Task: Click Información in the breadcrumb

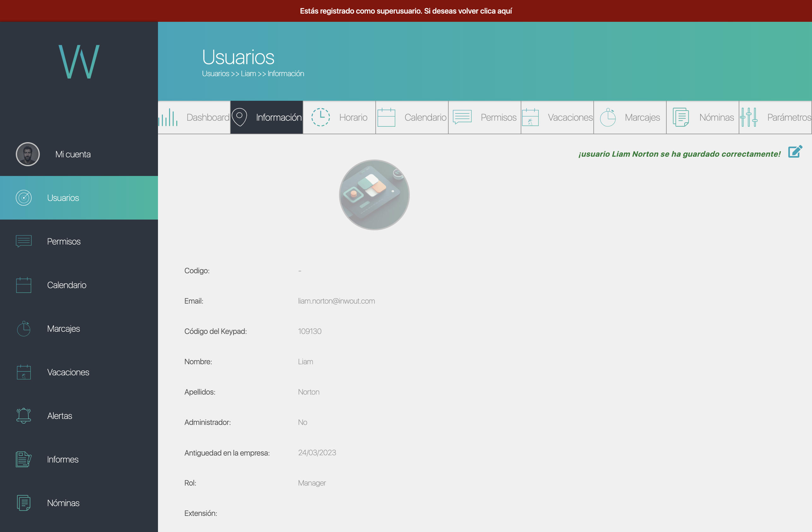Action: coord(286,74)
